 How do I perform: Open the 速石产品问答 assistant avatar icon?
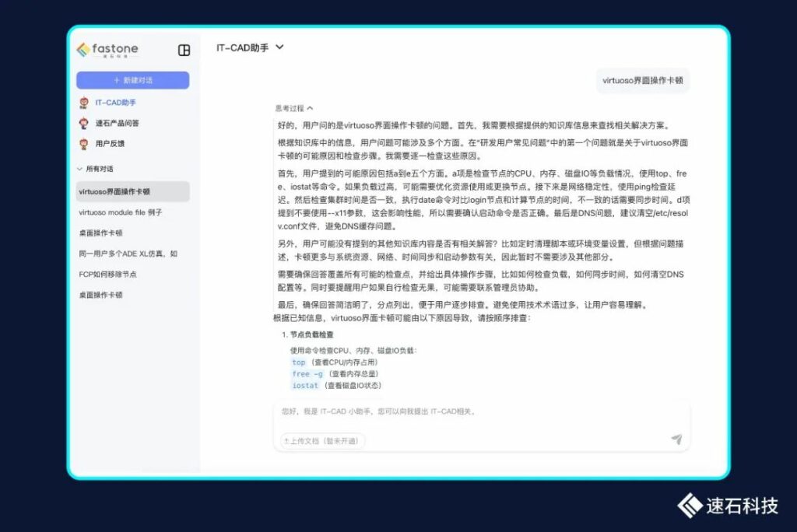(84, 123)
